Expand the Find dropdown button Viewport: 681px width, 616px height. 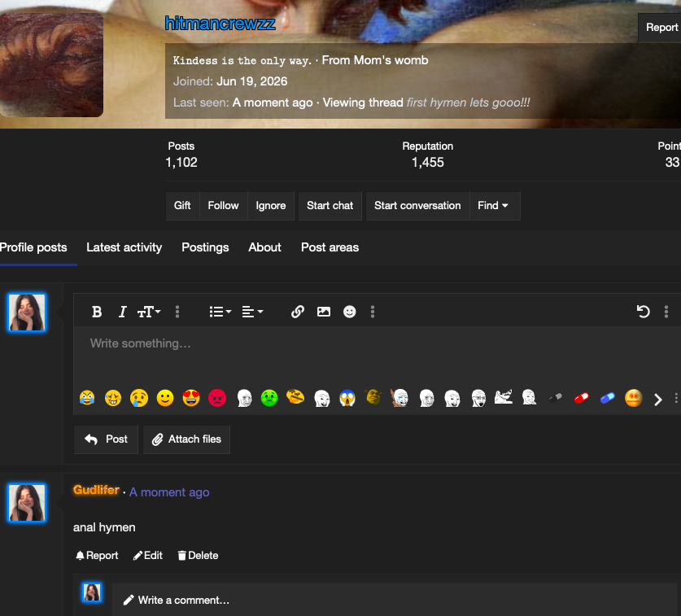[493, 206]
